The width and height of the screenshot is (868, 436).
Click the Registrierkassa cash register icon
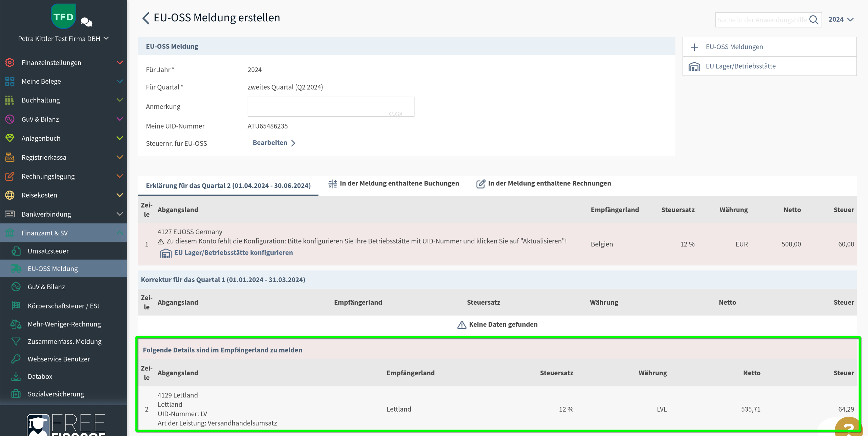tap(10, 157)
